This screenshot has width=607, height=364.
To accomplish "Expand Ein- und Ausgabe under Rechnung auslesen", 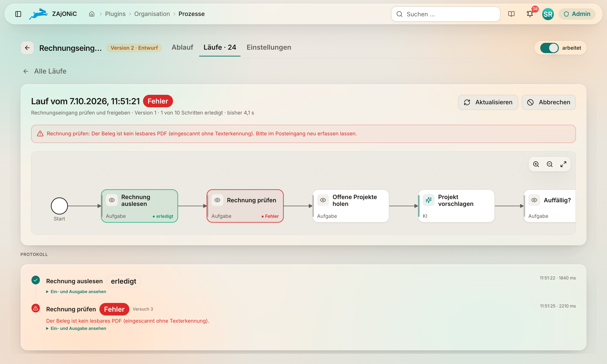I will [76, 292].
